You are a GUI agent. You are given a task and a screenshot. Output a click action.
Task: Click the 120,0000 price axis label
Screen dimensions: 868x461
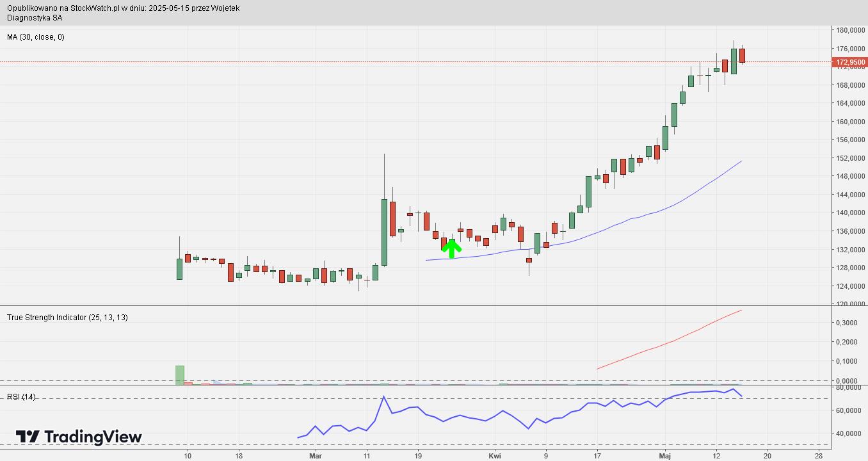[851, 304]
